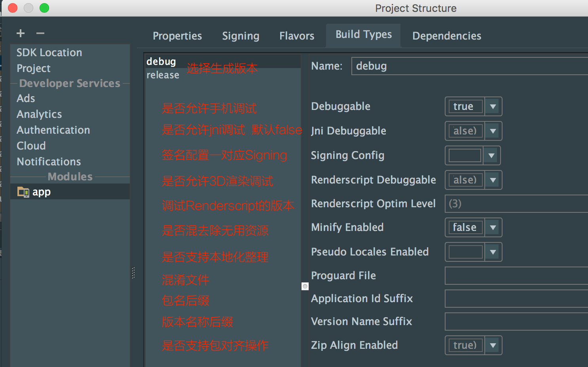Select the app module folder icon
The height and width of the screenshot is (367, 588).
pyautogui.click(x=23, y=192)
